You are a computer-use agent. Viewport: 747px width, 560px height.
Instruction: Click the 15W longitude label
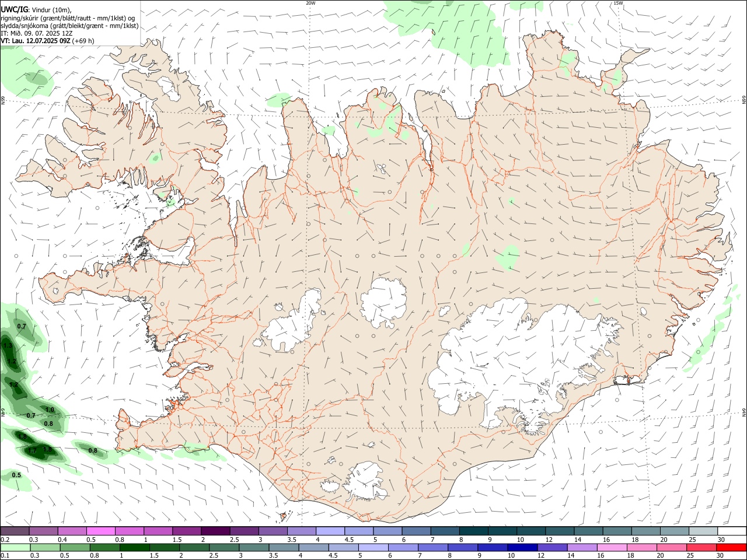tap(618, 3)
